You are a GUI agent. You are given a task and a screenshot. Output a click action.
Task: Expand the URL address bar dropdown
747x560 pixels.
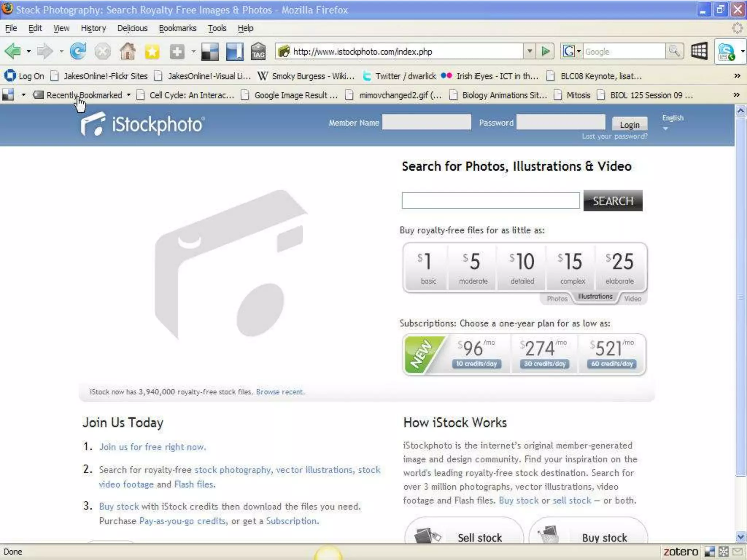pos(529,51)
